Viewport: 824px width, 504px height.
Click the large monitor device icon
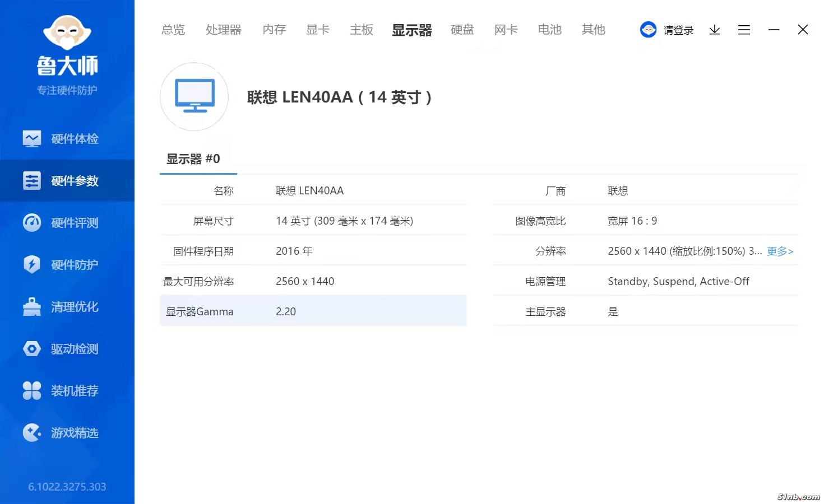(x=195, y=96)
